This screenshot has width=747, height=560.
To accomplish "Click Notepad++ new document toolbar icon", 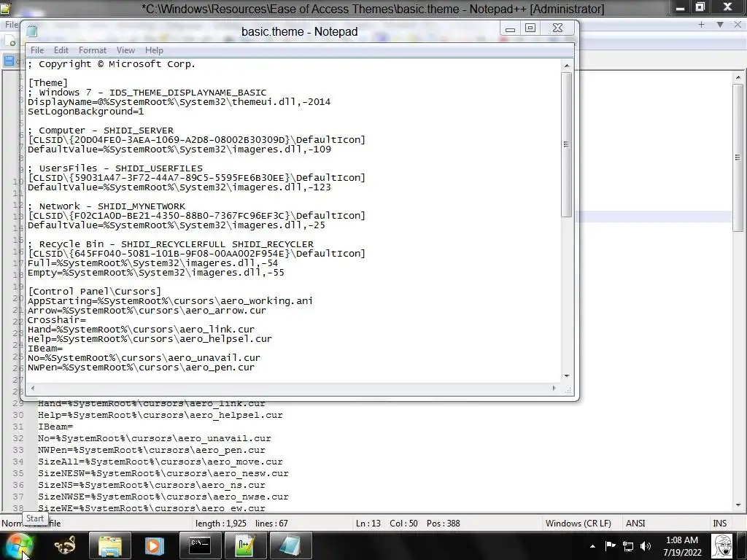I will tap(10, 42).
